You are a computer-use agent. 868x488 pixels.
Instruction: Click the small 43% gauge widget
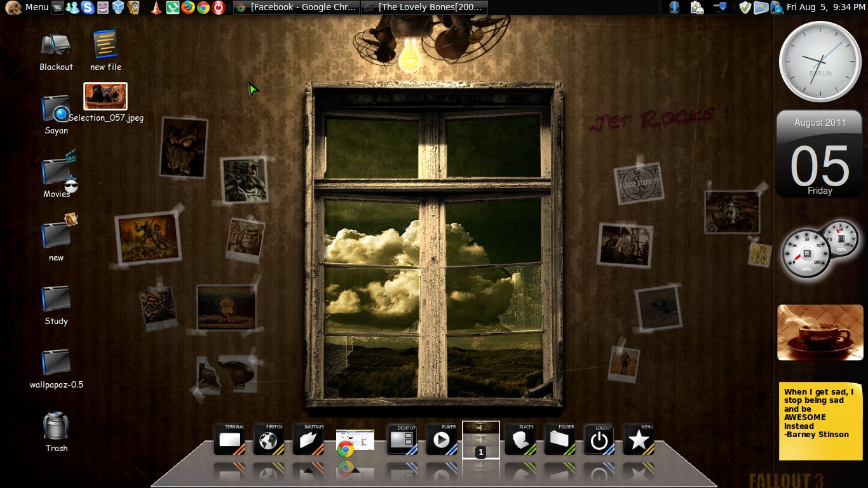coord(840,239)
